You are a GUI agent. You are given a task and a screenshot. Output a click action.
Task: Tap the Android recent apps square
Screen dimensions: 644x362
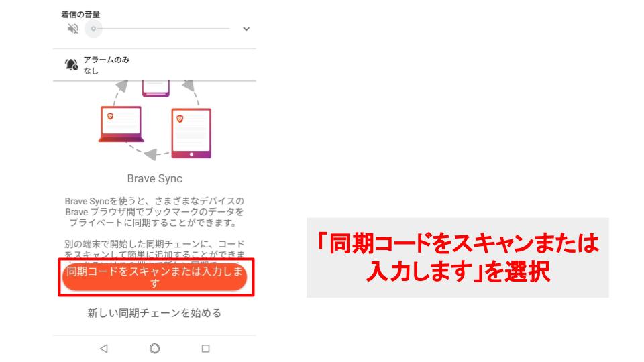click(x=206, y=349)
